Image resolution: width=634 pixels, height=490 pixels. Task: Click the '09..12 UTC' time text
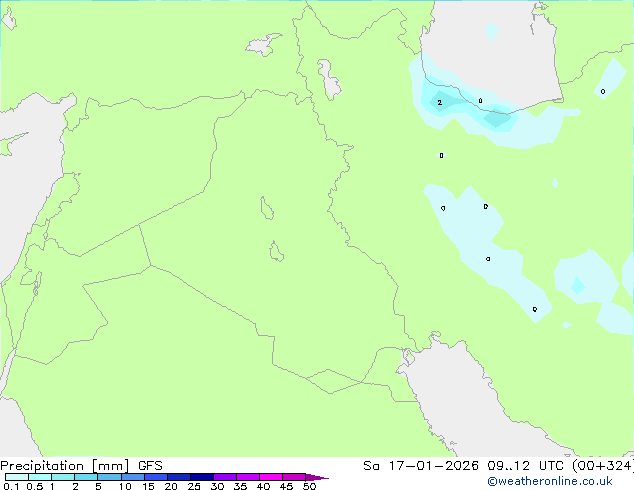525,466
